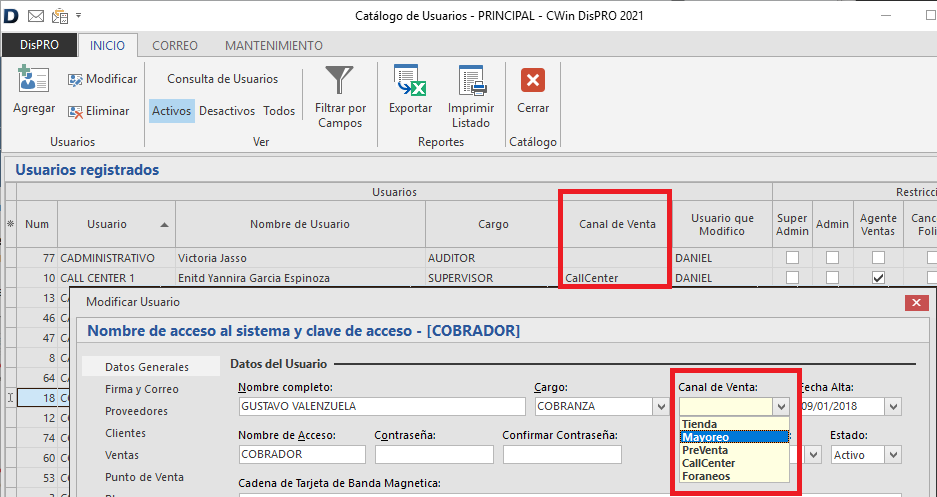The height and width of the screenshot is (497, 937).
Task: Choose Foraneos in Canal de Venta list
Action: pyautogui.click(x=735, y=477)
